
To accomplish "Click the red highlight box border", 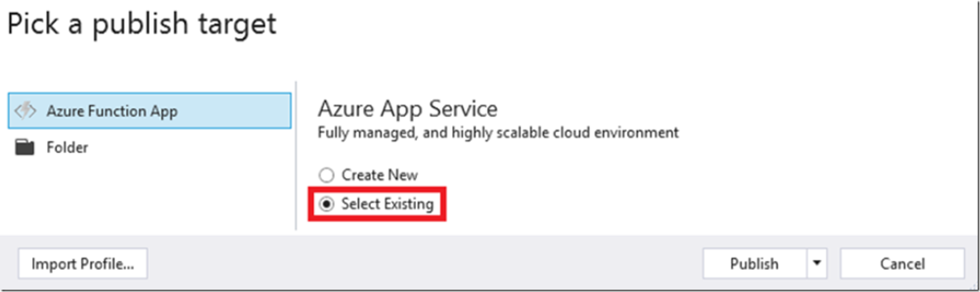I will [377, 188].
